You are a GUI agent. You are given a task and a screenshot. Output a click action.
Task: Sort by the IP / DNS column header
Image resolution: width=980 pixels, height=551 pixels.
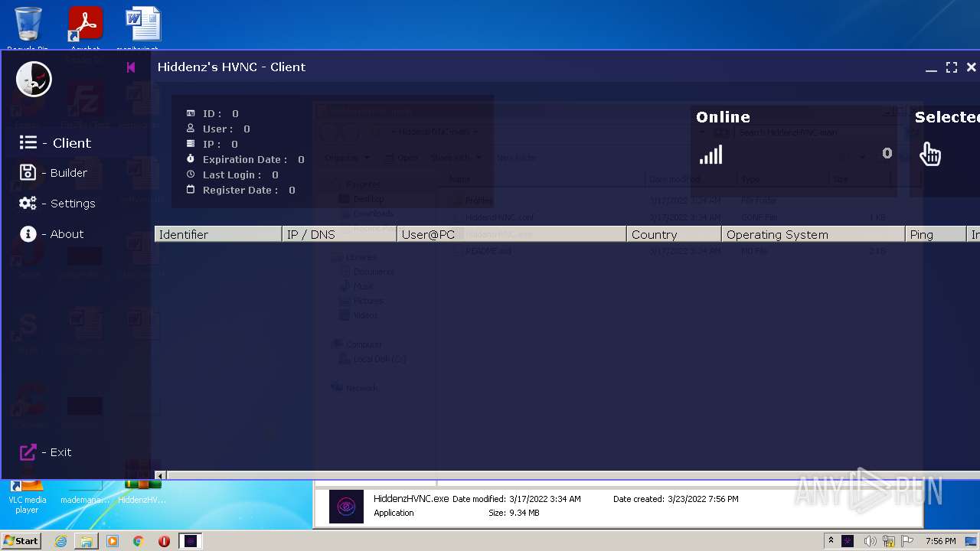[339, 234]
